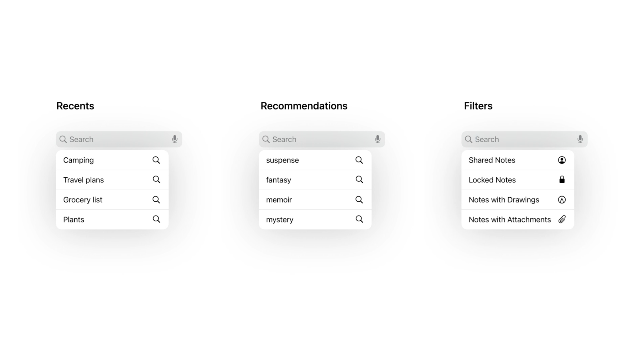Focus the search field under Filters
Viewport: 644px width, 358px height.
[x=522, y=139]
